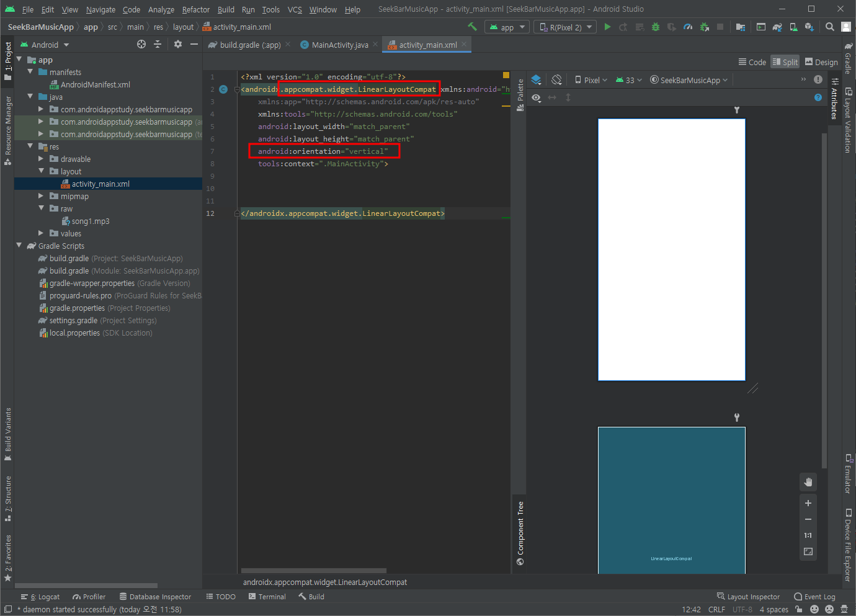856x616 pixels.
Task: Open the Event Log
Action: 814,597
